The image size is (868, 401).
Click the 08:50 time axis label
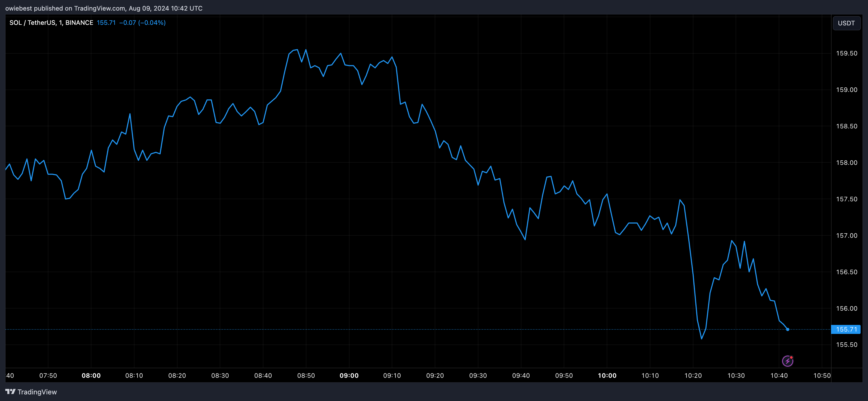point(306,375)
